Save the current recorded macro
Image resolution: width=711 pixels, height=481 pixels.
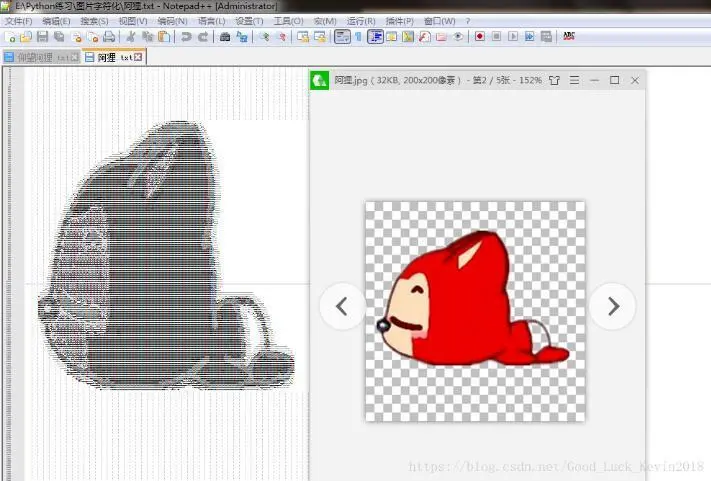point(546,37)
